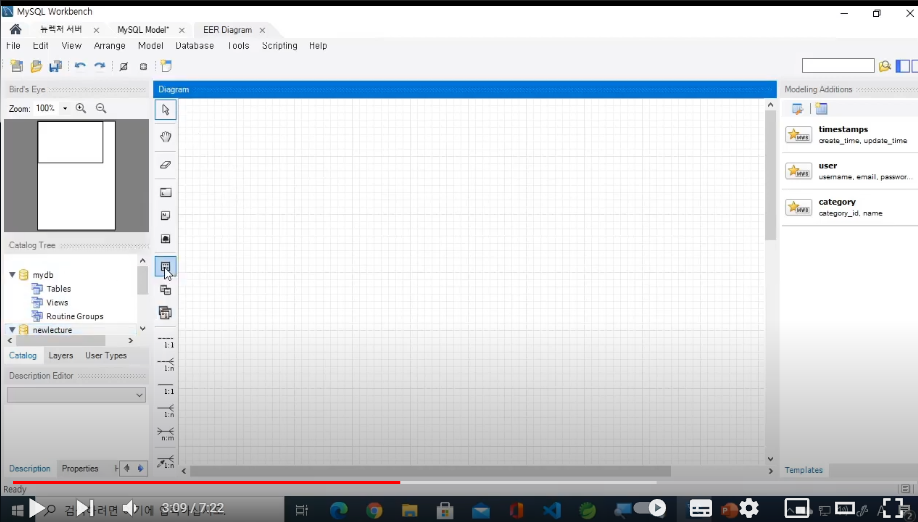The height and width of the screenshot is (522, 918).
Task: Select the first 1:1 relationship tool
Action: (166, 342)
